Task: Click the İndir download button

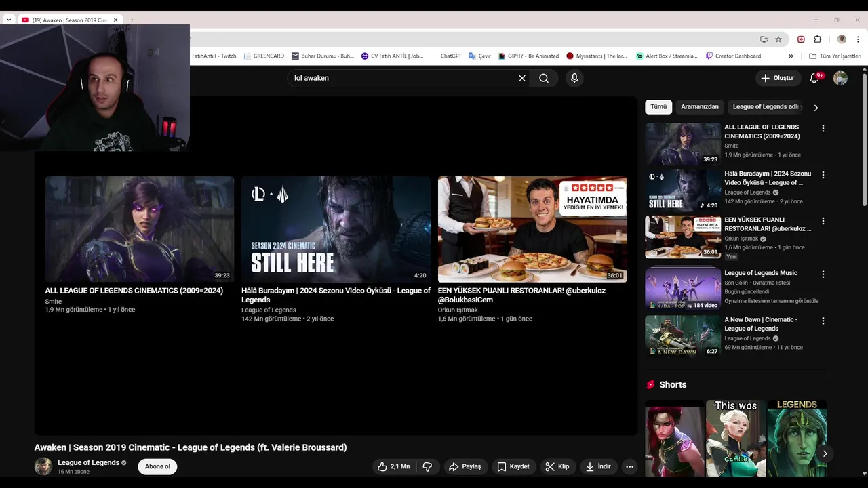Action: [x=599, y=466]
